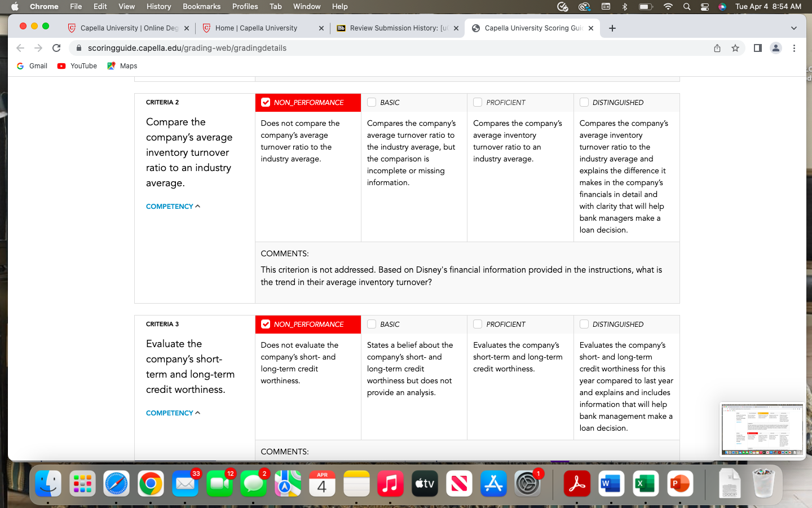Open the Chrome share icon in address bar
Viewport: 812px width, 508px height.
717,48
